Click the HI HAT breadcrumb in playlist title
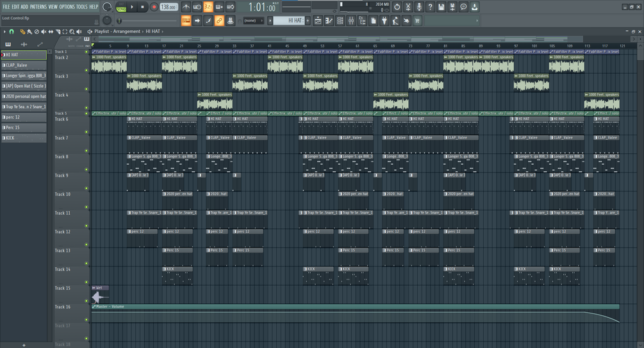Screen dimensions: 644x348 [x=153, y=31]
